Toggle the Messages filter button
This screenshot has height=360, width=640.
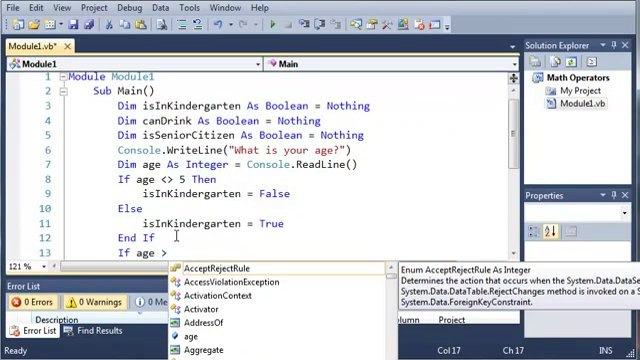tap(150, 302)
